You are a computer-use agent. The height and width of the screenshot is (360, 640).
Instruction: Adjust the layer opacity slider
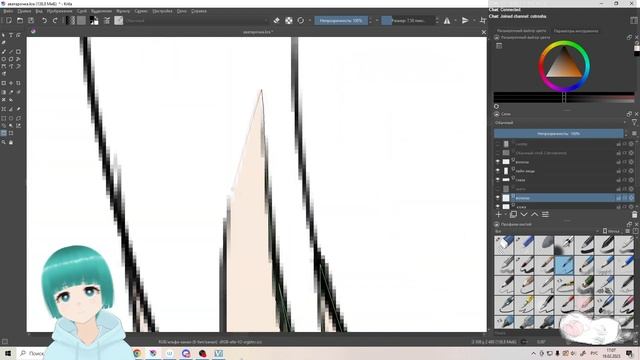tap(558, 133)
